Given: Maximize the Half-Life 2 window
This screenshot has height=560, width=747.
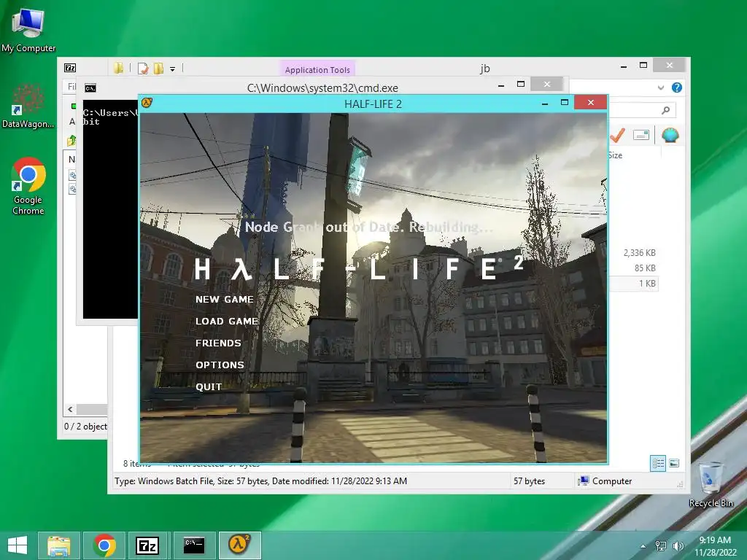Looking at the screenshot, I should pyautogui.click(x=565, y=102).
